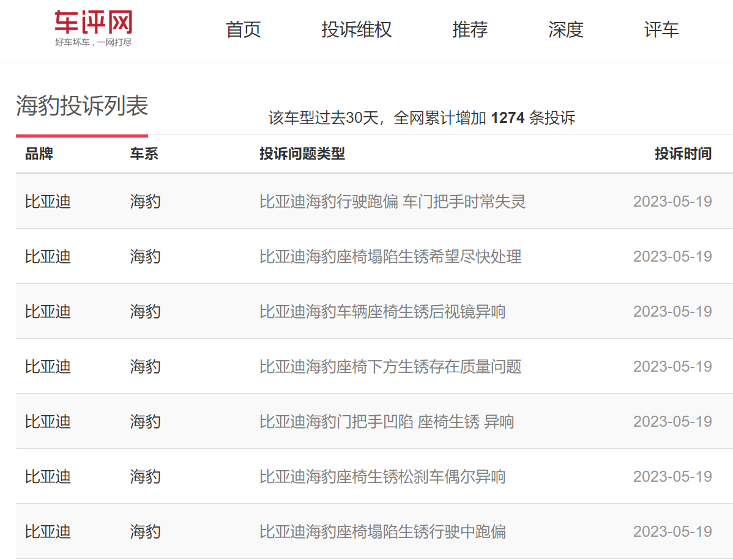Open complaint 比亚迪海豹座椅塌陷生锈希望尽快处理
Screen dimensions: 733x560
point(390,256)
